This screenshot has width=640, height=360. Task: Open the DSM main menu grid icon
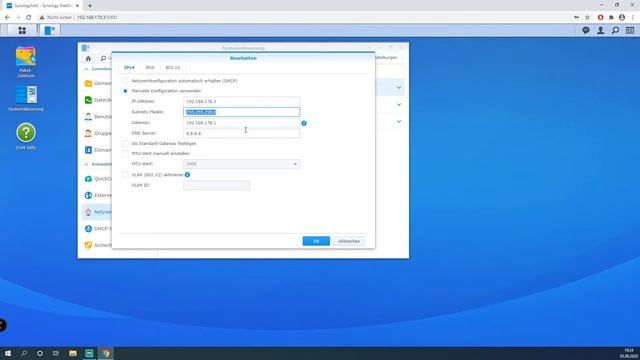pos(22,30)
